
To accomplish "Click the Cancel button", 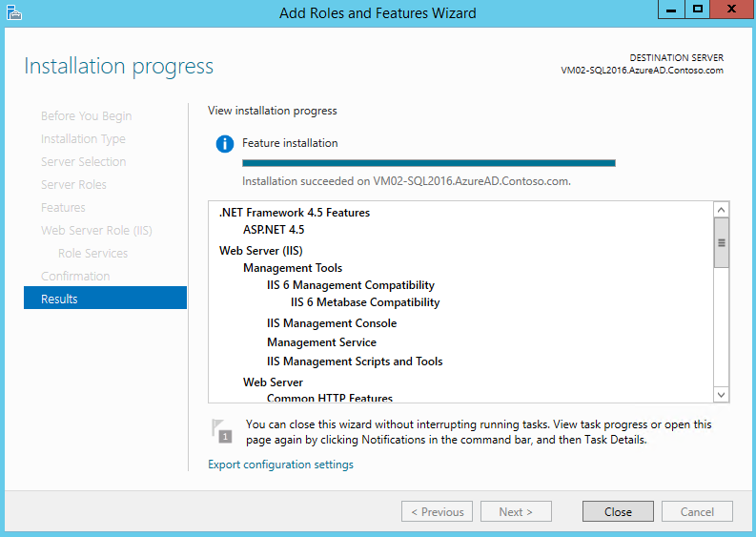I will click(x=697, y=511).
